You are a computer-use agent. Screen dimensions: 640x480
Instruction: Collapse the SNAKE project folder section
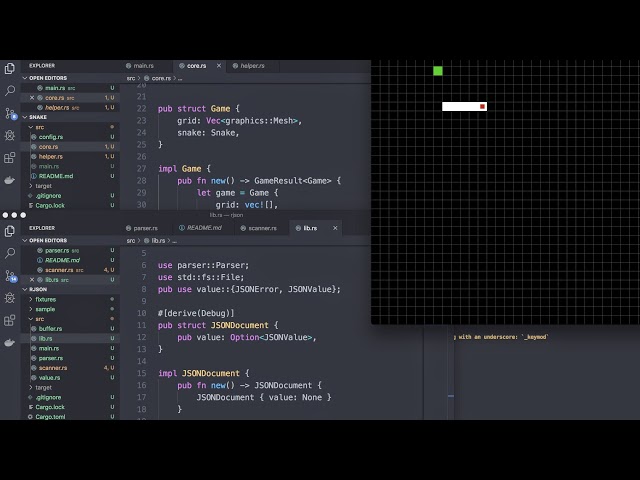coord(36,117)
